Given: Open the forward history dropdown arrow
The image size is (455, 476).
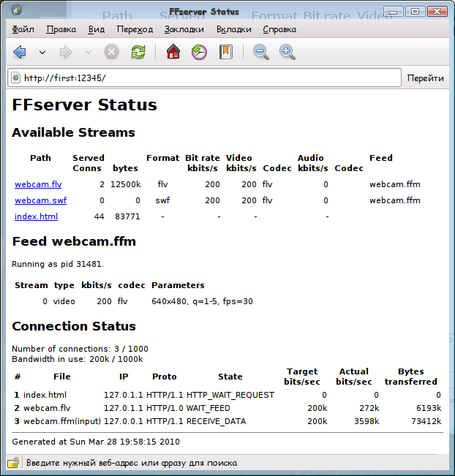Looking at the screenshot, I should pos(89,53).
